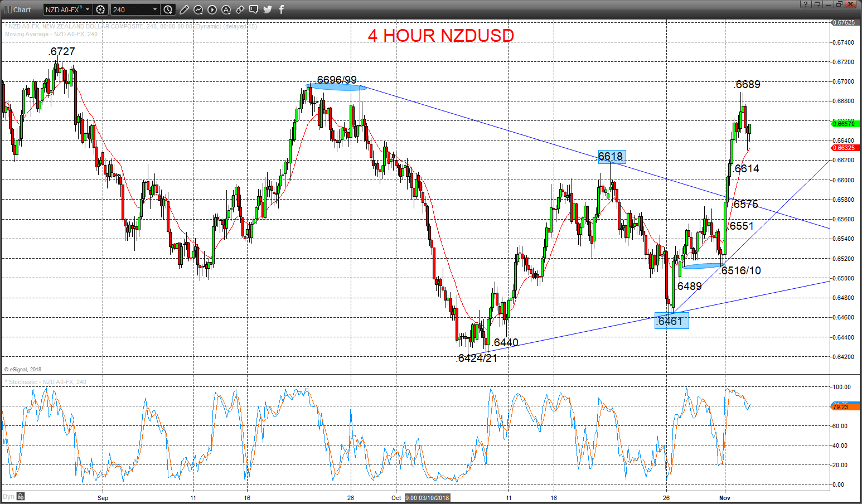Click the Nov date axis label
Screen dimensions: 862x504
(724, 498)
